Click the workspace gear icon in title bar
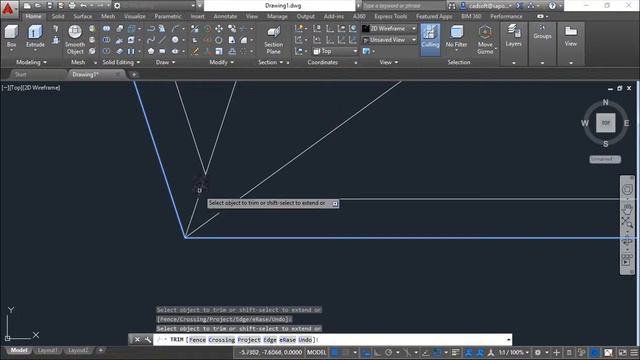Viewport: 640px width, 360px height. tap(117, 6)
